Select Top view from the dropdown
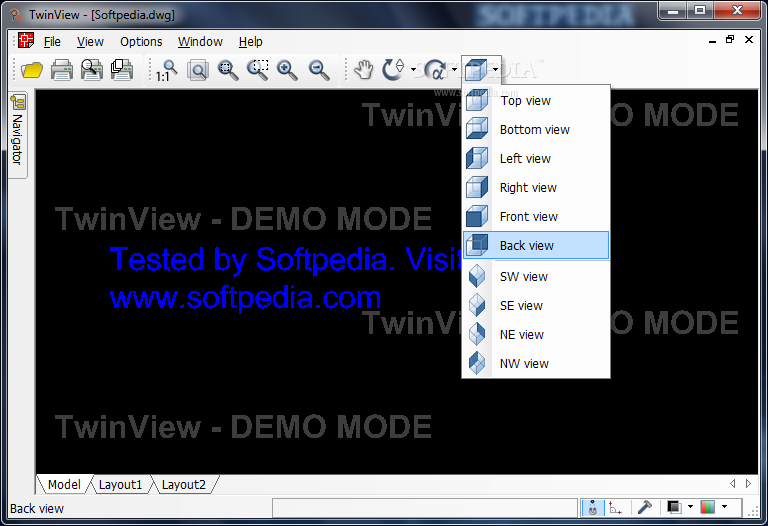This screenshot has width=768, height=526. (x=536, y=100)
